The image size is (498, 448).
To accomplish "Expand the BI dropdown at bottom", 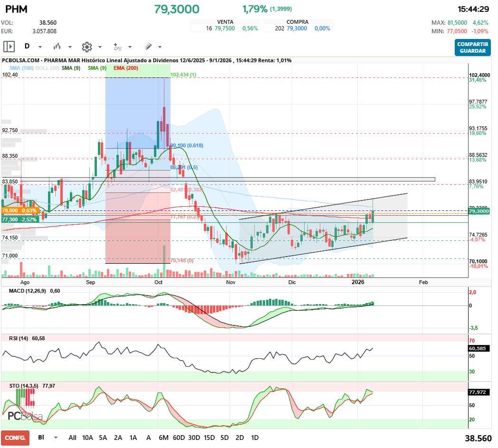I will 56,438.
